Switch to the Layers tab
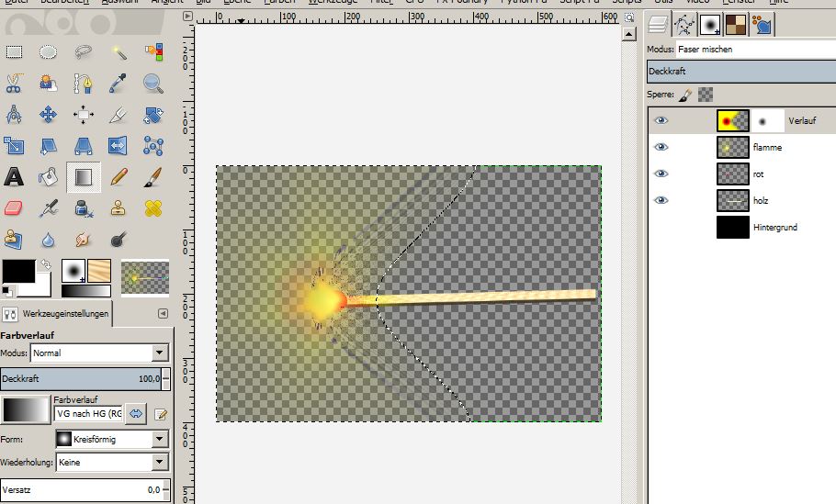This screenshot has height=504, width=836. coord(659,25)
